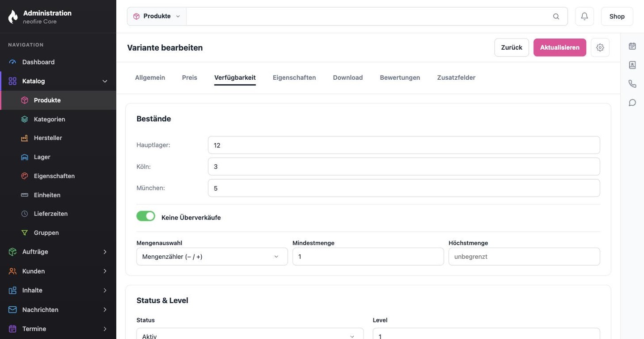
Task: Open the Download tab
Action: (348, 77)
